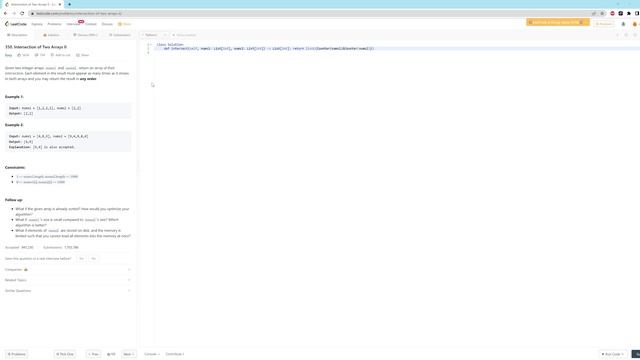The width and height of the screenshot is (640, 360).
Task: Click the Pick One random button
Action: 65,354
